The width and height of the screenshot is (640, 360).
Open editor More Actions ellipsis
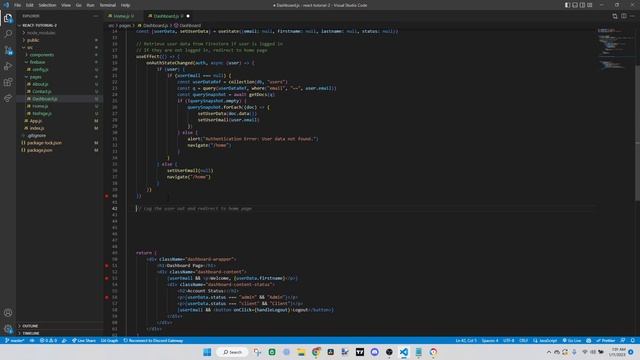click(x=632, y=16)
